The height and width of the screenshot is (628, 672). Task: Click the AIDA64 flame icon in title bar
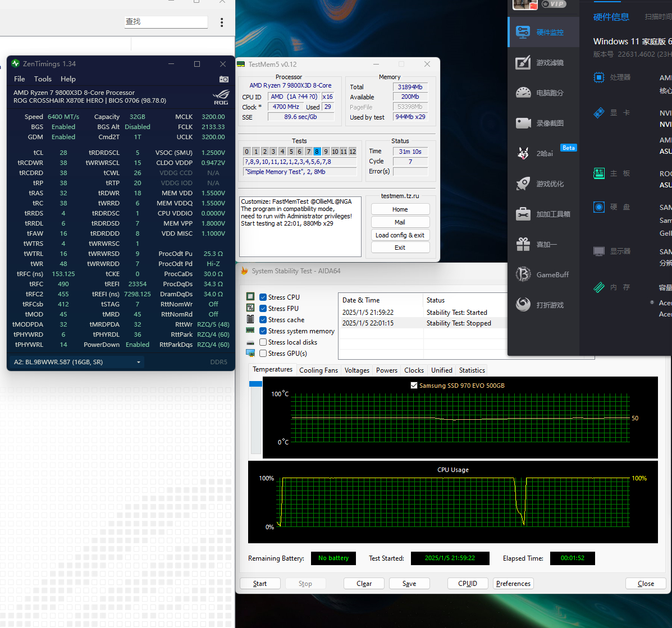[x=244, y=271]
